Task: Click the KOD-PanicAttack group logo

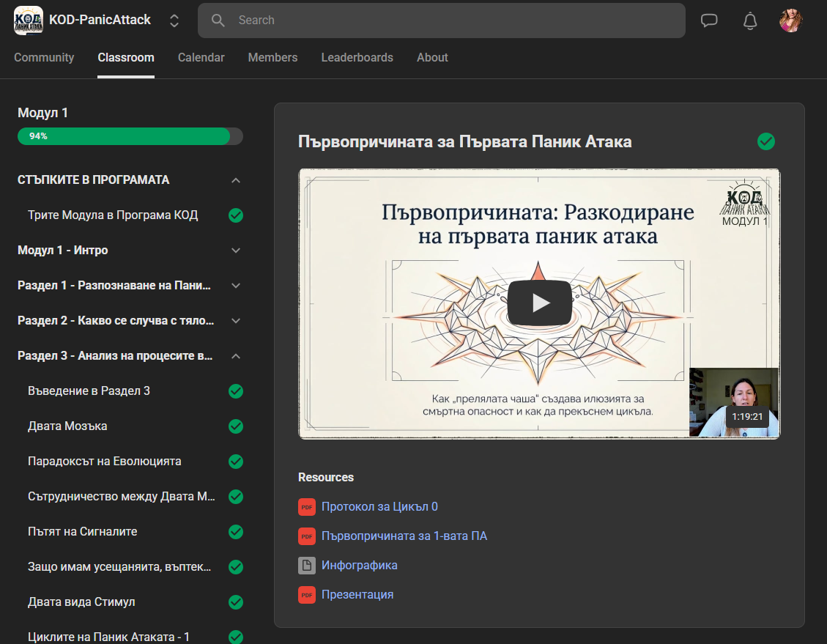Action: (x=29, y=21)
